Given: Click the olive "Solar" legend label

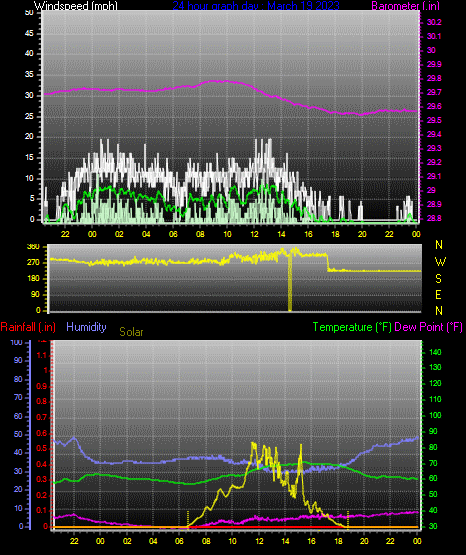Looking at the screenshot, I should pyautogui.click(x=131, y=332).
